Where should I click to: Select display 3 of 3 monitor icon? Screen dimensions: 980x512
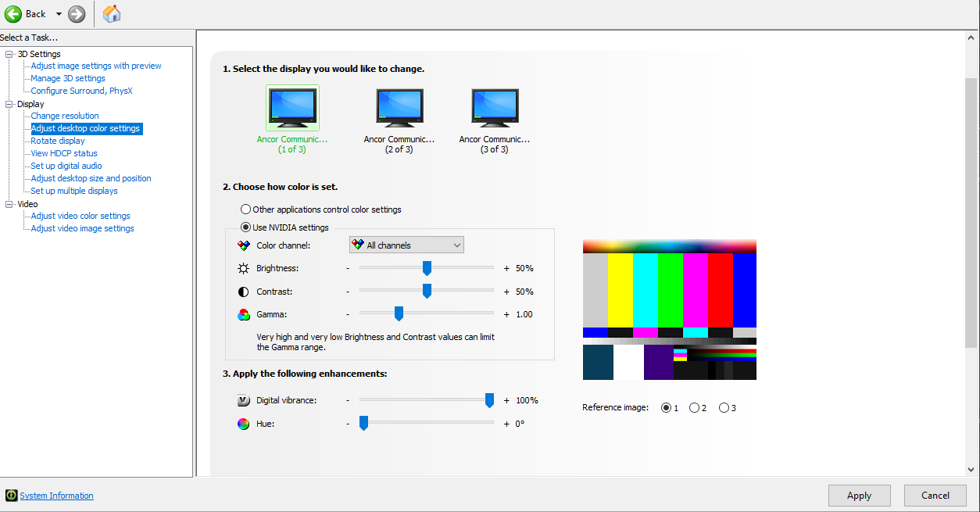(x=495, y=108)
